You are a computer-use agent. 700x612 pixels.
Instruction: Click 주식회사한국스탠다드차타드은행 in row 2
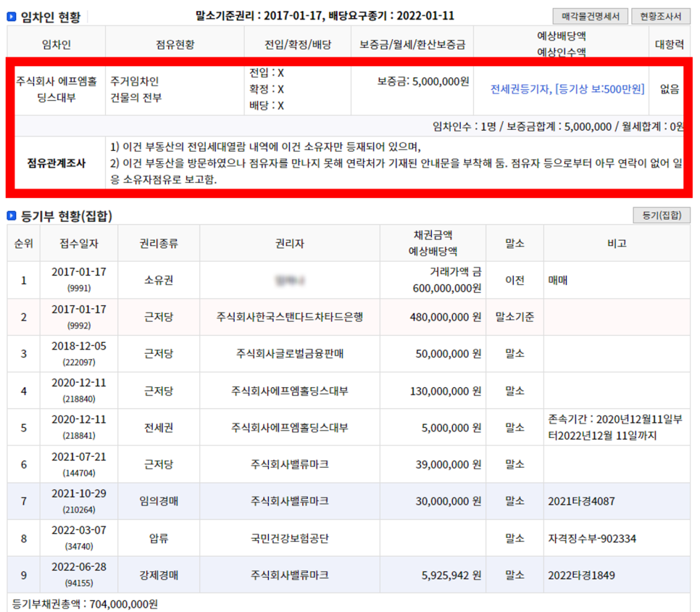pyautogui.click(x=290, y=317)
